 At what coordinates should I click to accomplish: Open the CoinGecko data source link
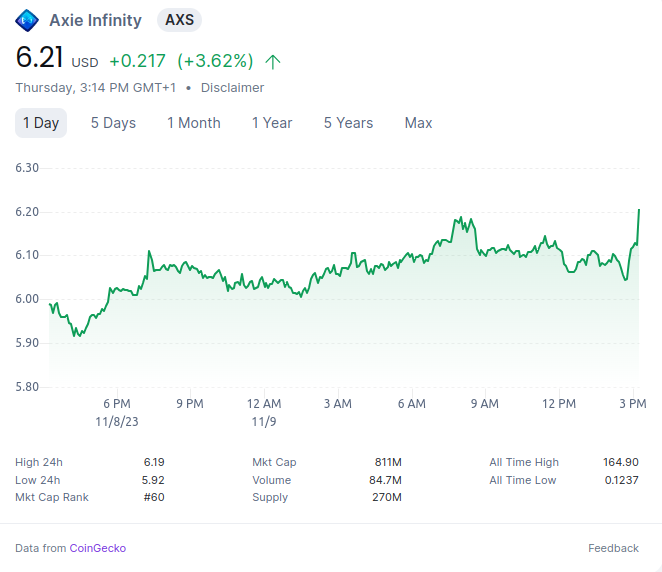click(x=98, y=548)
